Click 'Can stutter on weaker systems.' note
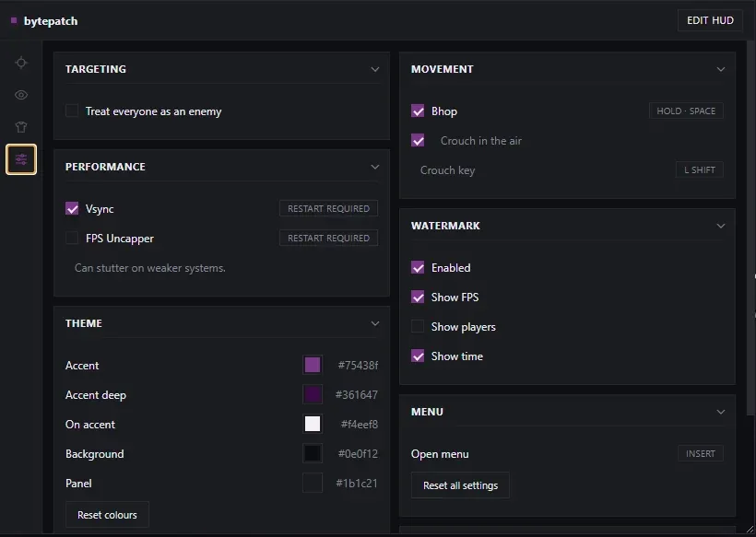This screenshot has height=537, width=756. 150,268
